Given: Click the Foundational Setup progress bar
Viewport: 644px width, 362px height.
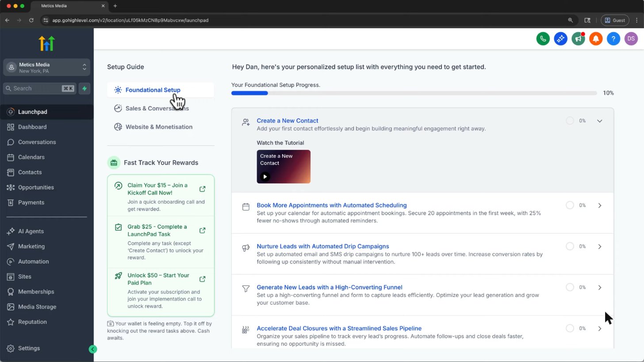Looking at the screenshot, I should tap(414, 93).
